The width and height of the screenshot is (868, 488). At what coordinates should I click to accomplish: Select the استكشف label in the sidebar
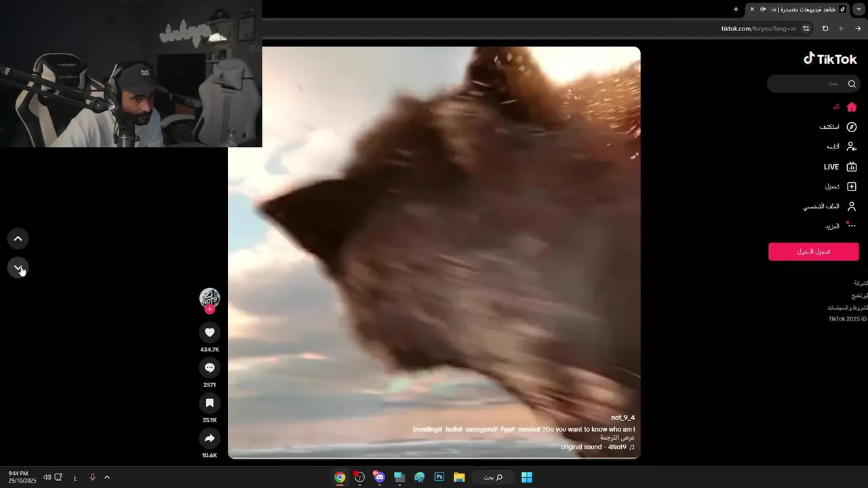829,127
